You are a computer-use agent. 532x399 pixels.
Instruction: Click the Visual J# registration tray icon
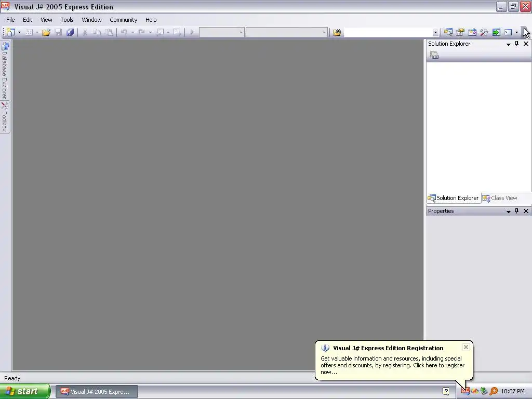[x=465, y=392]
